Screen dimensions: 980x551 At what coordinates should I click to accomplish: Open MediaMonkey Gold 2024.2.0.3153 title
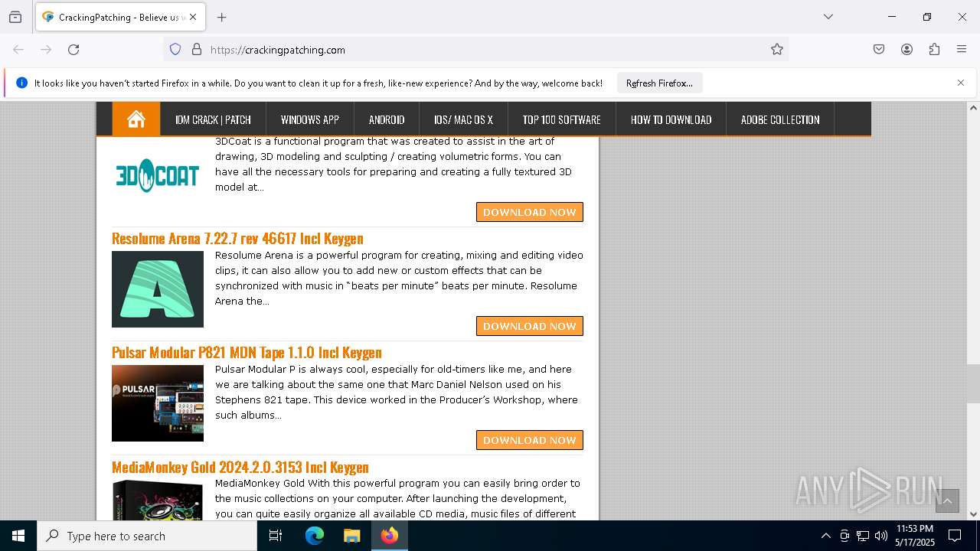click(240, 467)
